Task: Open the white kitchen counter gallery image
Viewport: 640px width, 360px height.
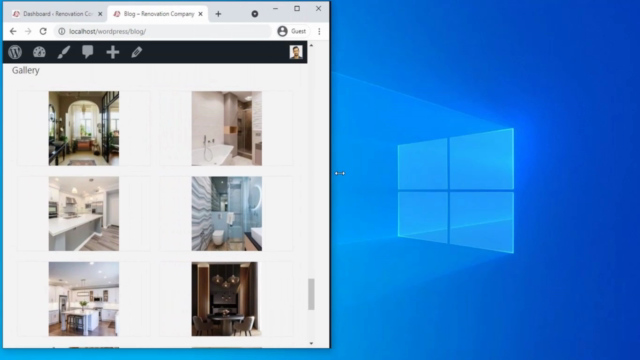Action: [x=84, y=213]
